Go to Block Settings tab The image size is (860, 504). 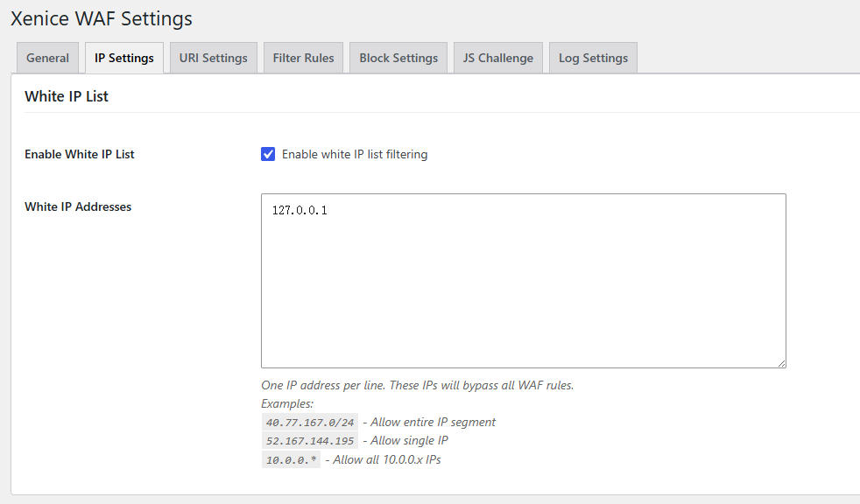point(398,58)
